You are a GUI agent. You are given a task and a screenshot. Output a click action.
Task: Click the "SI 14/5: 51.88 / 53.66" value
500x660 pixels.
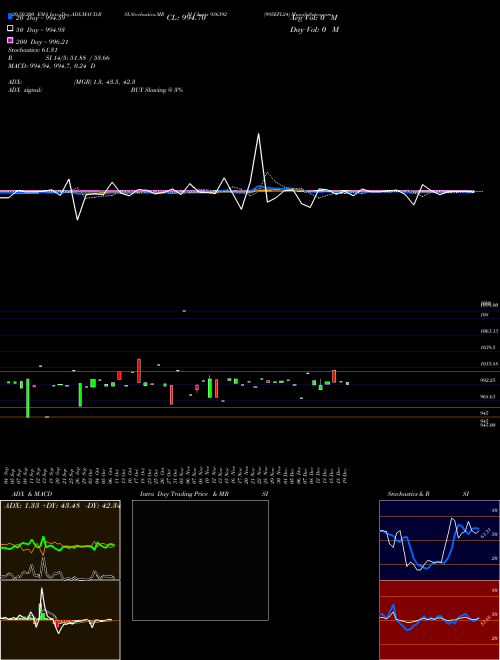coord(77,58)
